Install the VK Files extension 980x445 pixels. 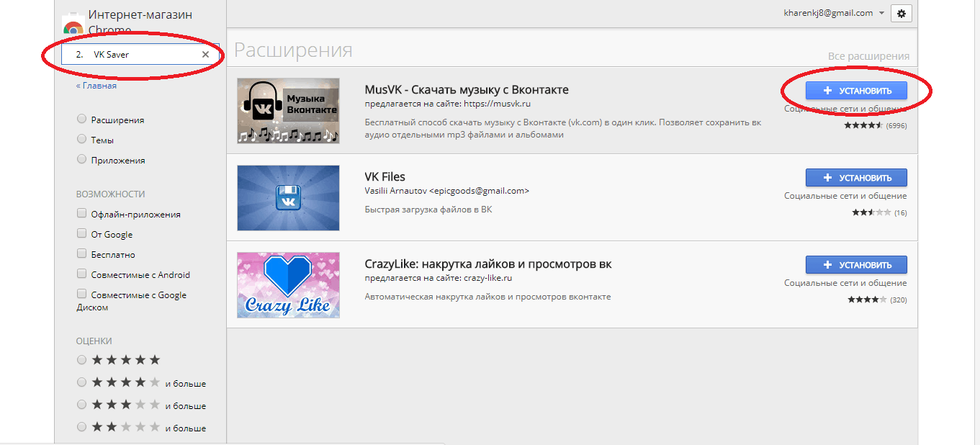pyautogui.click(x=856, y=177)
